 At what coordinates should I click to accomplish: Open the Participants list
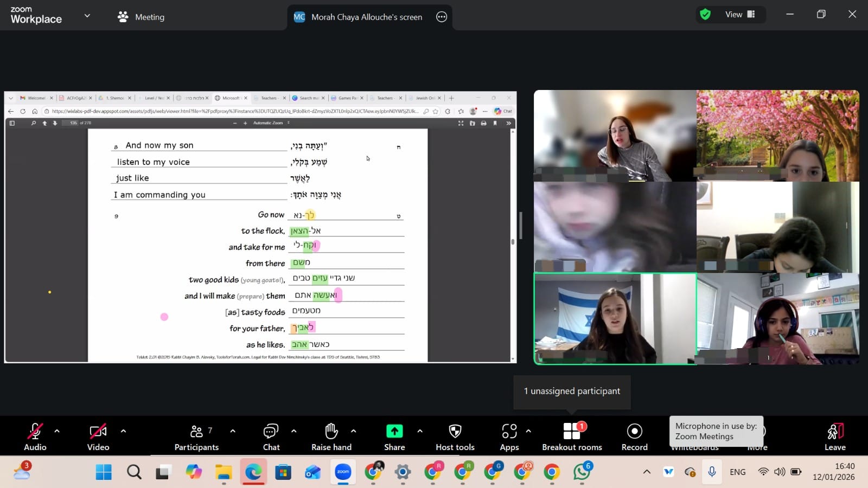[x=196, y=436]
